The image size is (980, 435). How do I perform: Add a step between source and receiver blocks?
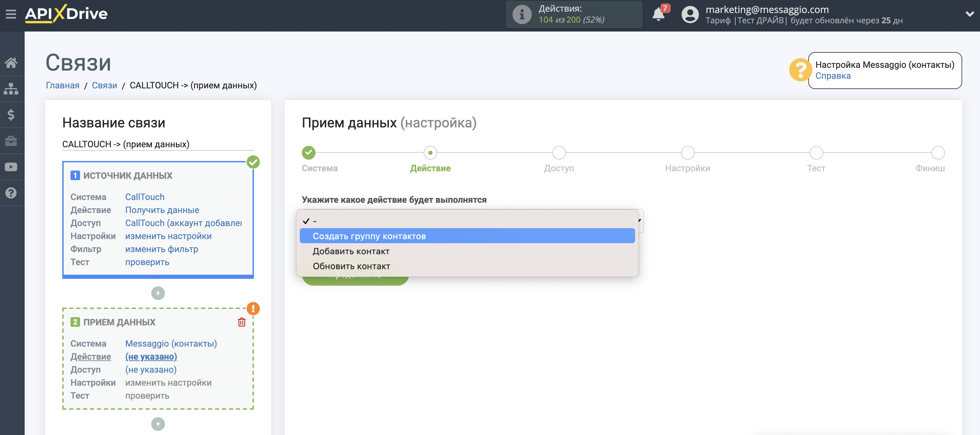point(158,293)
